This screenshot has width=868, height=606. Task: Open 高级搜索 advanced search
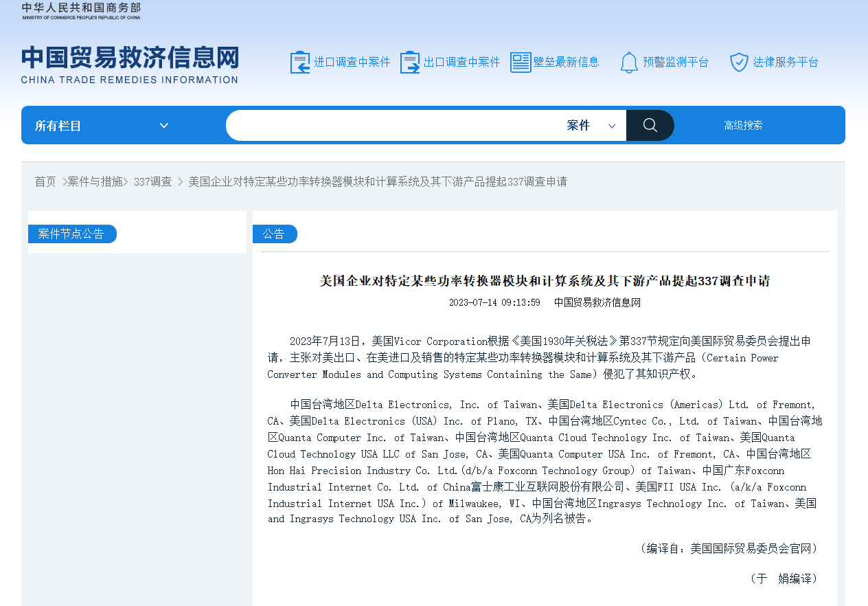[743, 126]
